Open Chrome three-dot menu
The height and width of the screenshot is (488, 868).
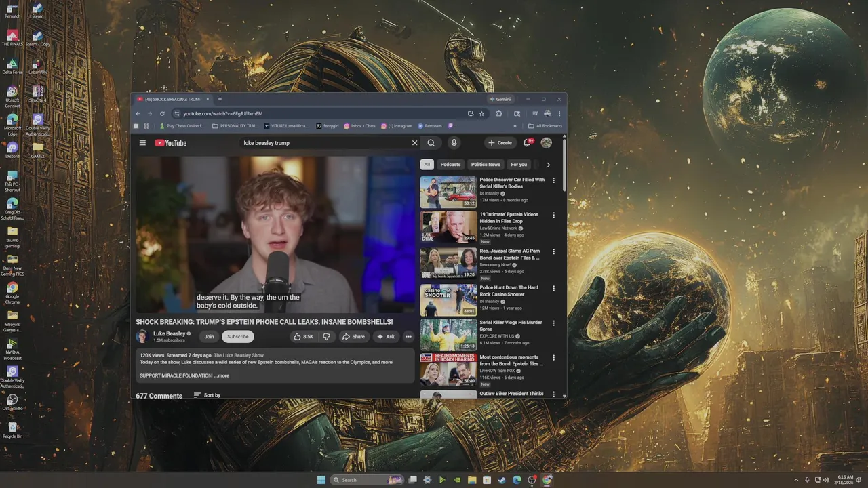coord(559,113)
